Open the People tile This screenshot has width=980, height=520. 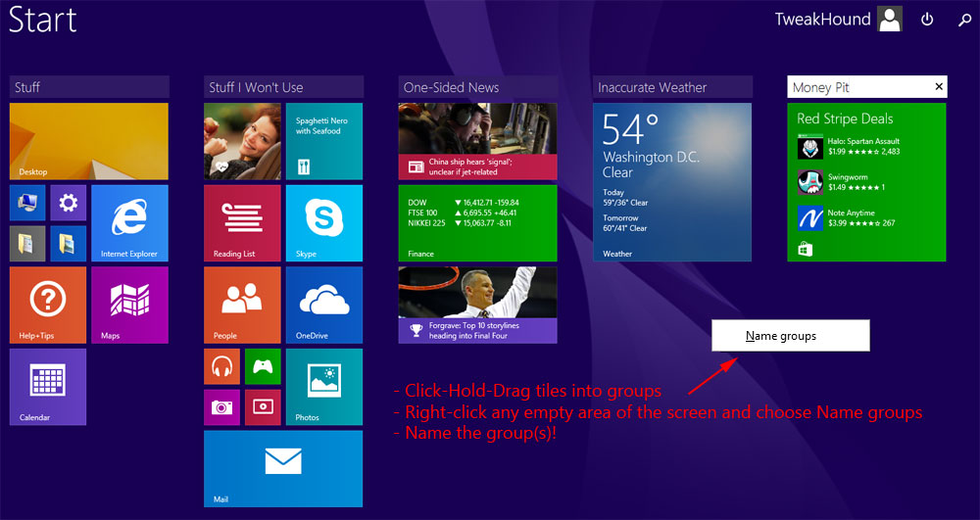tap(242, 305)
